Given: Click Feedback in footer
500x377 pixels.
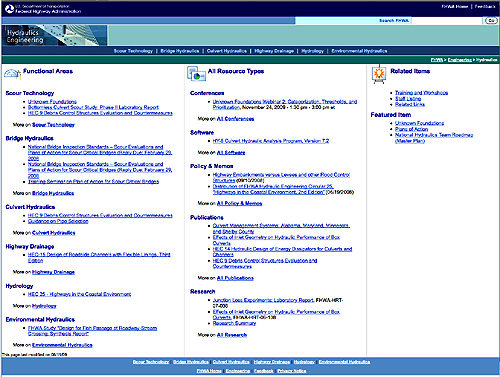Looking at the screenshot, I should pyautogui.click(x=263, y=371).
